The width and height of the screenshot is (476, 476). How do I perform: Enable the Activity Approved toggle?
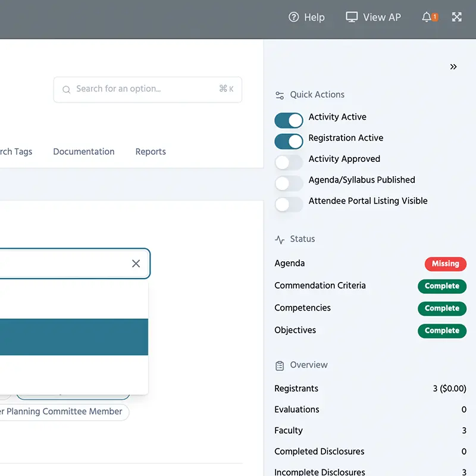click(289, 162)
